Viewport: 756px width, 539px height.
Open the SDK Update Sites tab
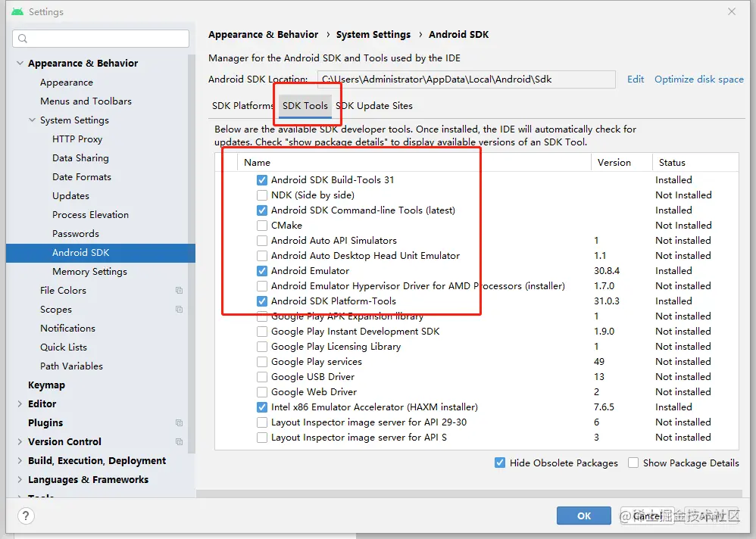coord(374,106)
